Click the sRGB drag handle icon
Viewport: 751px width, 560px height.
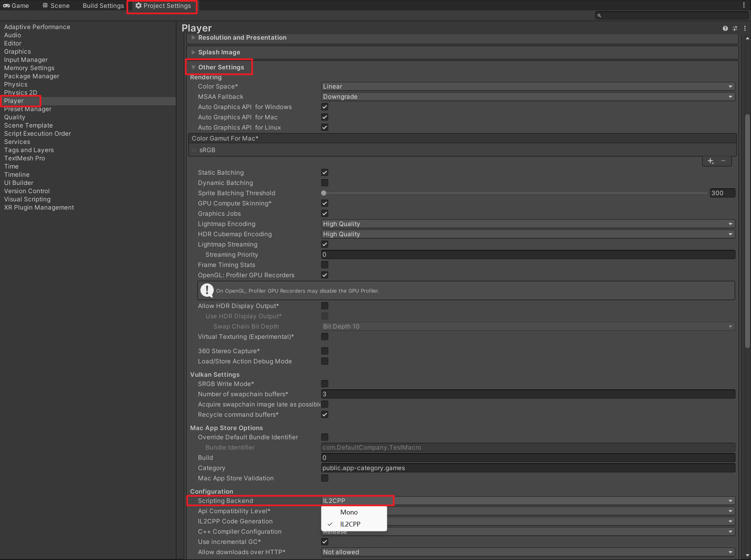(x=194, y=150)
